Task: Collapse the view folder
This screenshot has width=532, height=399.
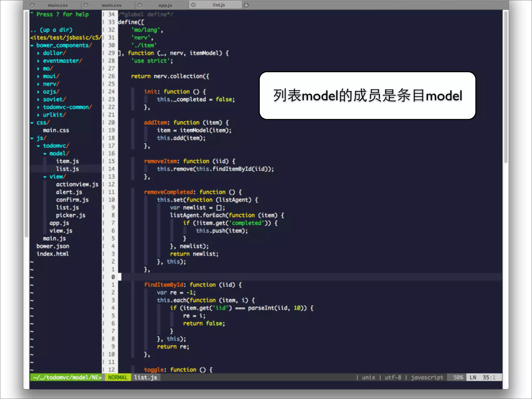Action: (x=45, y=177)
